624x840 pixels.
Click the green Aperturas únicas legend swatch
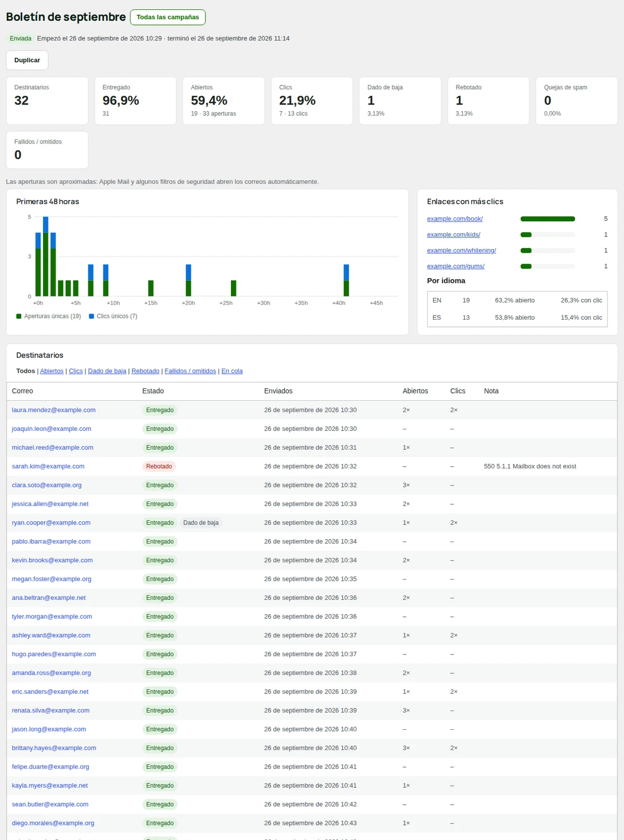click(19, 316)
